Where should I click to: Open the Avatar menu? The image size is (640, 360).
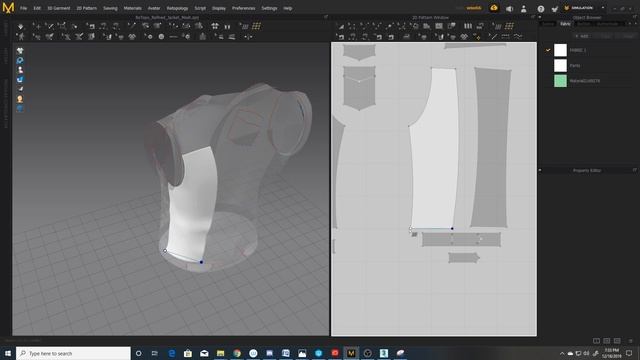click(154, 8)
